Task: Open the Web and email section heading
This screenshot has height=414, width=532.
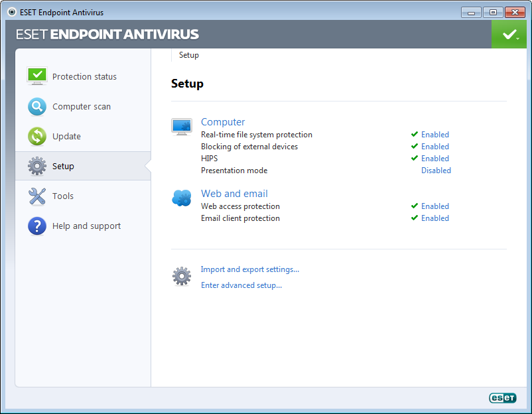Action: tap(234, 194)
